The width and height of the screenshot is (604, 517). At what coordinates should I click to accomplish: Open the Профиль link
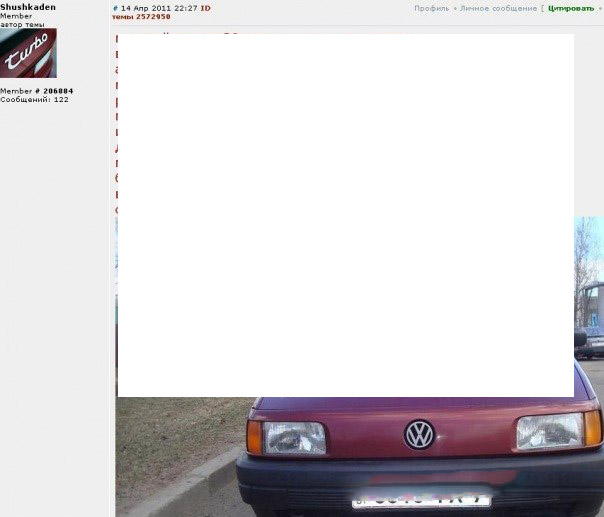[x=431, y=8]
